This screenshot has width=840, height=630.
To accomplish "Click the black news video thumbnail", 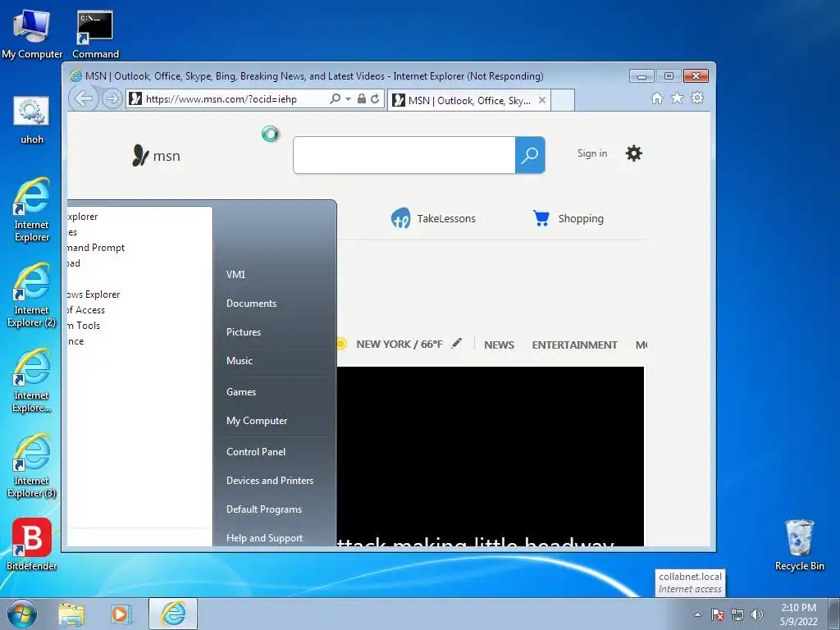I will [491, 456].
